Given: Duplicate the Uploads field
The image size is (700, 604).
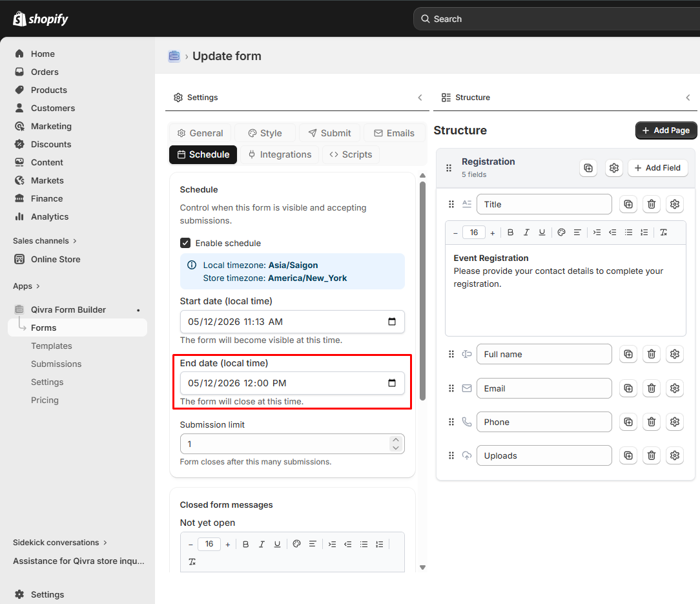Looking at the screenshot, I should pyautogui.click(x=628, y=455).
